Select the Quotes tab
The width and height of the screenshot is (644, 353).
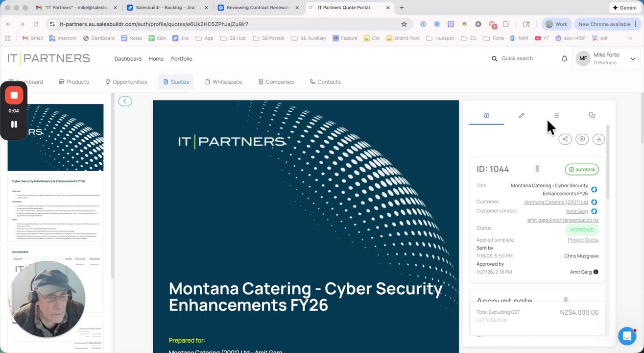tap(176, 82)
